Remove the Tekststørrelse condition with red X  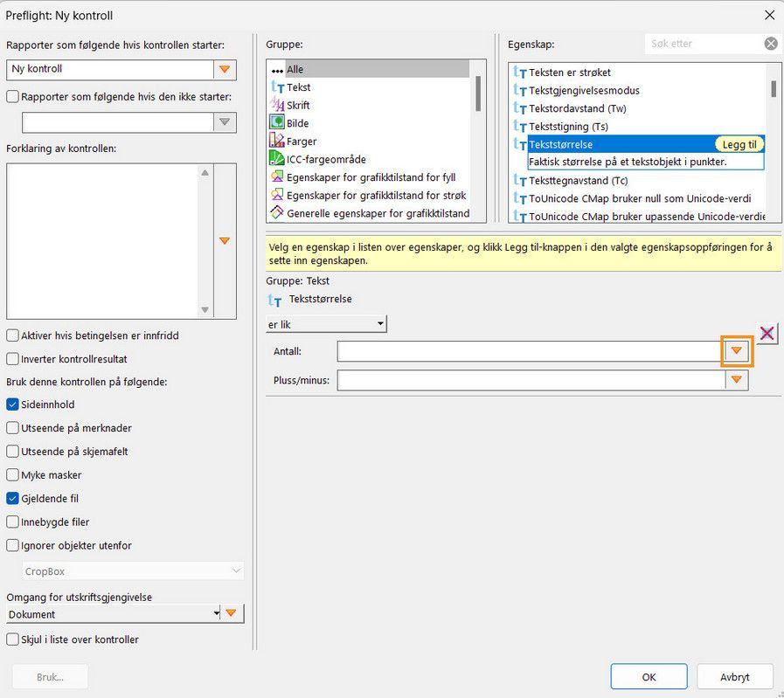(767, 333)
